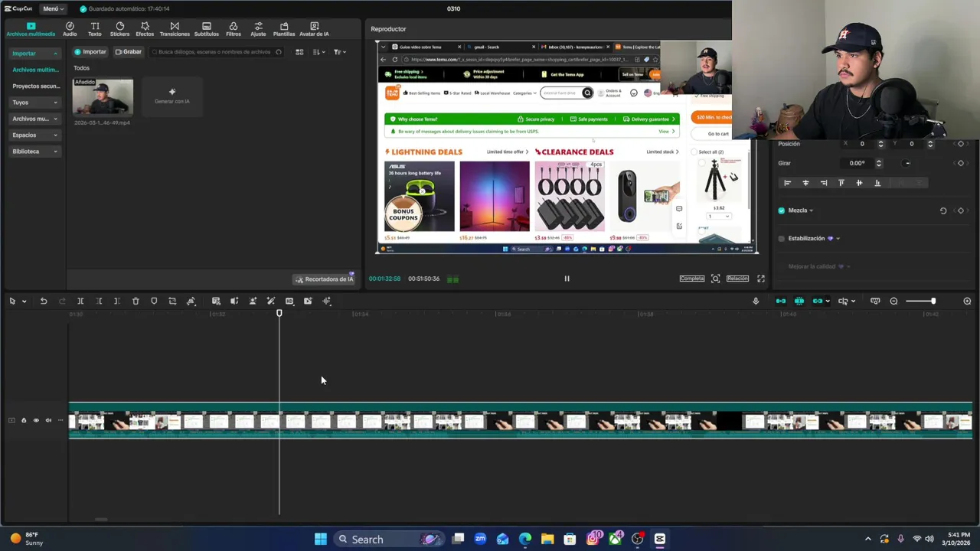980x551 pixels.
Task: Add a keyframe for Girar rotation
Action: [961, 163]
